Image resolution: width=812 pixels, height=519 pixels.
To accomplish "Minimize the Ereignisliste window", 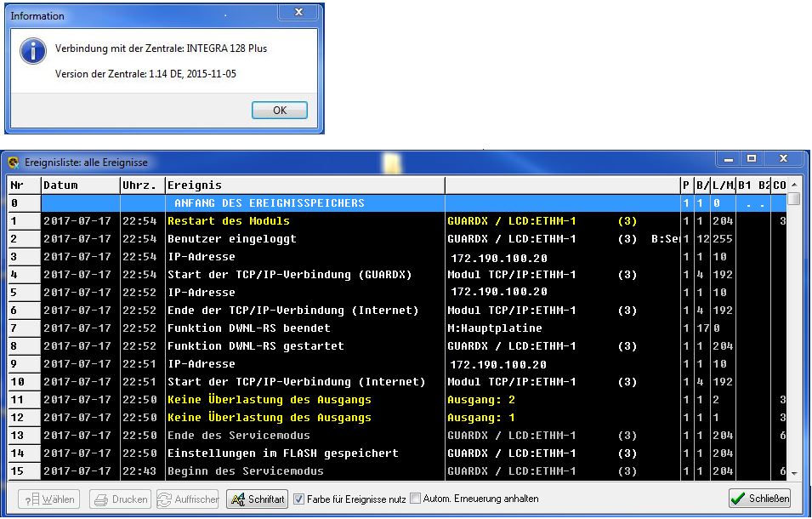I will (x=728, y=159).
